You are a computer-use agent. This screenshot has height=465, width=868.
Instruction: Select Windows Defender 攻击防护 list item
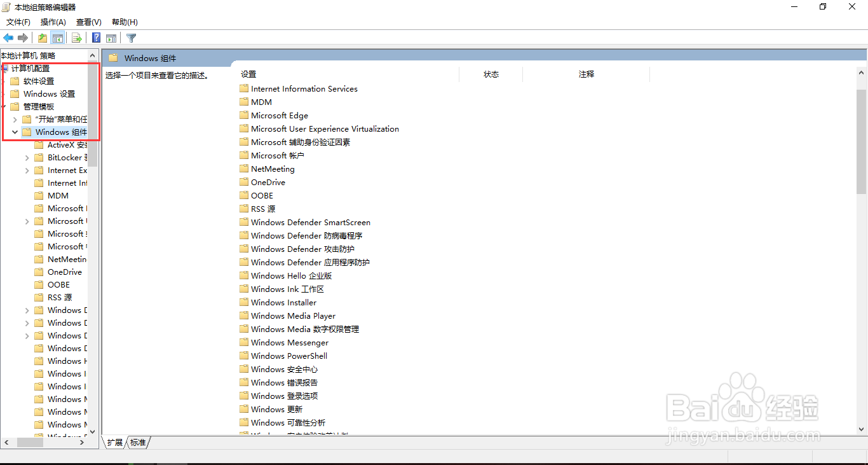point(302,249)
